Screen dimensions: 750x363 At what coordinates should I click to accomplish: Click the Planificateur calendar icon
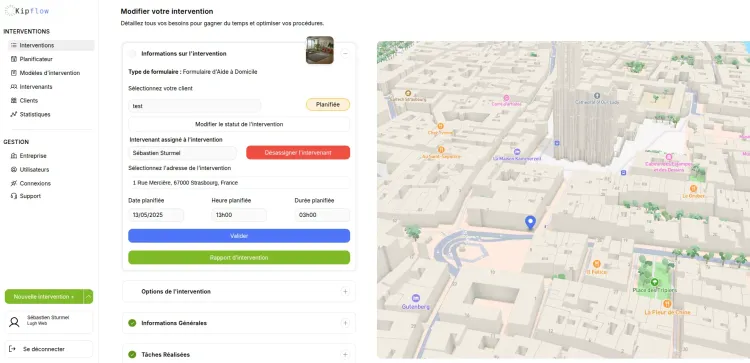(x=14, y=59)
